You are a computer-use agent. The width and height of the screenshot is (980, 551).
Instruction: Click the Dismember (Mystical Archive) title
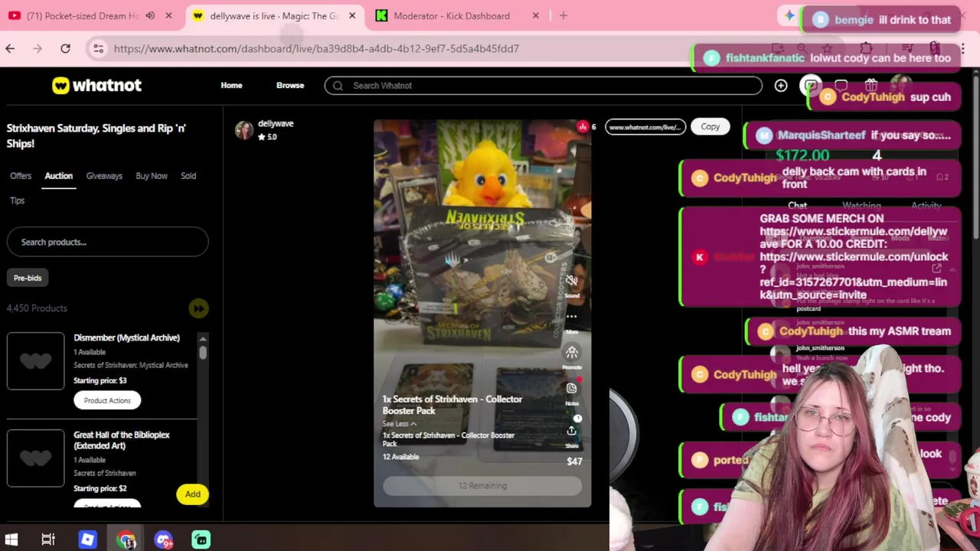click(126, 337)
